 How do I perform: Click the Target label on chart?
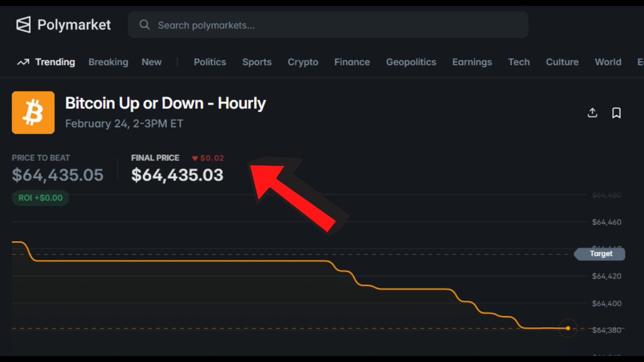(x=599, y=254)
